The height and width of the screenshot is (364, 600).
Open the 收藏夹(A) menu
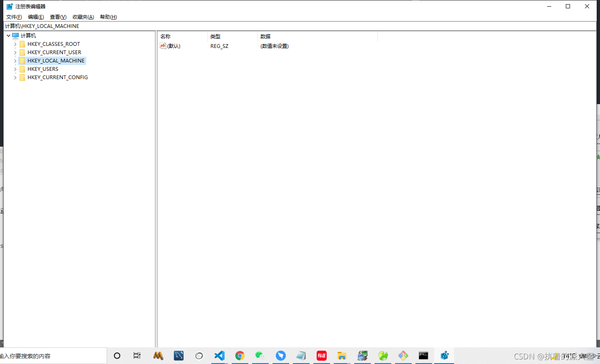[83, 17]
